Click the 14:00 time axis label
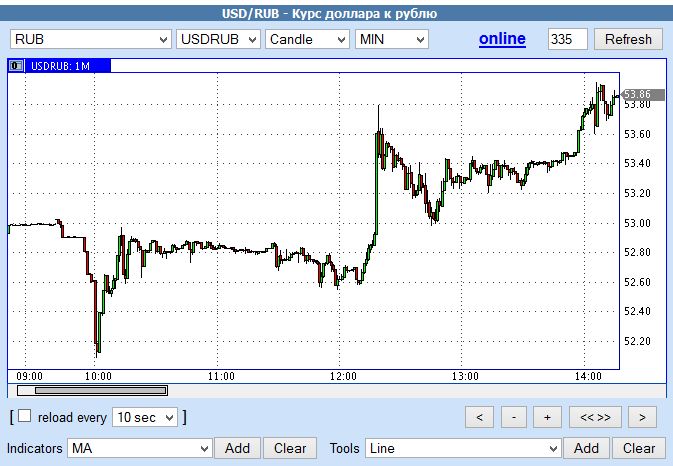This screenshot has height=466, width=673. (x=588, y=376)
